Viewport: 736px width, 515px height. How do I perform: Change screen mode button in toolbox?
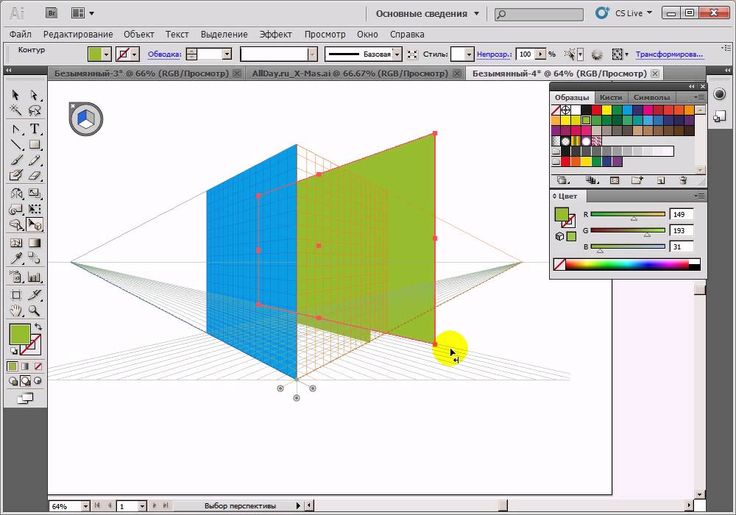pos(25,399)
